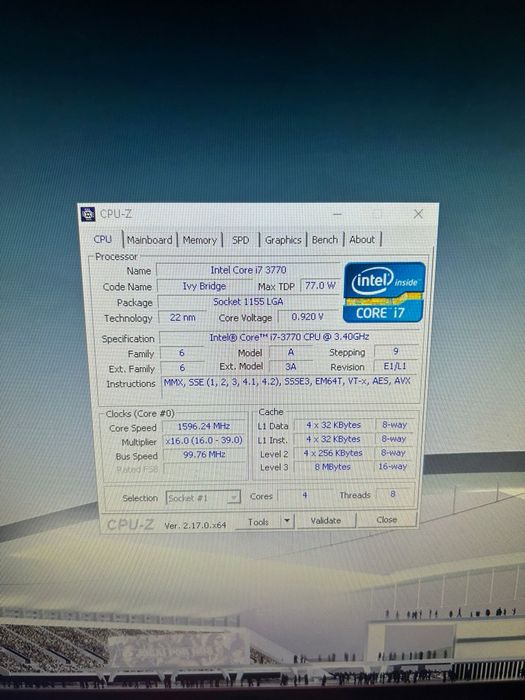This screenshot has width=525, height=700.
Task: Select the CPU tab
Action: pos(103,239)
